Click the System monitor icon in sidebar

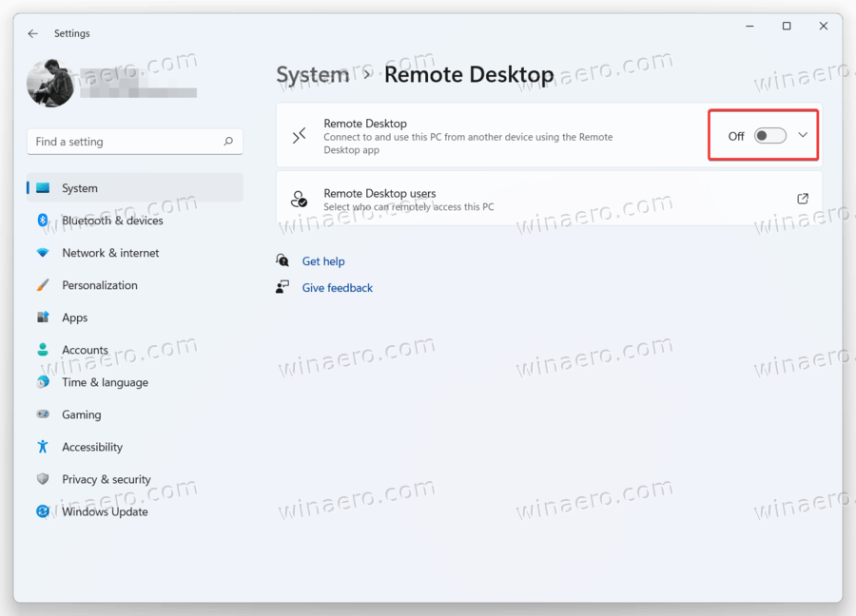[x=43, y=188]
